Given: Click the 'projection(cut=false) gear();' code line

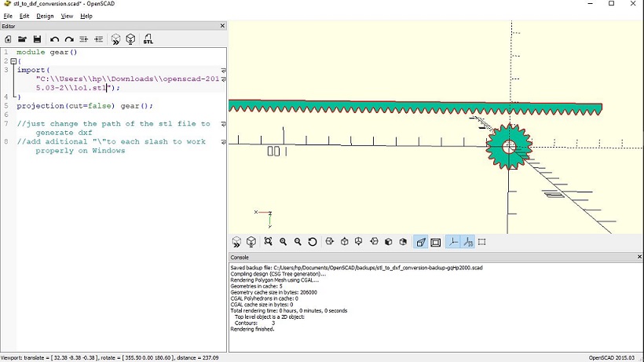Looking at the screenshot, I should click(x=85, y=106).
